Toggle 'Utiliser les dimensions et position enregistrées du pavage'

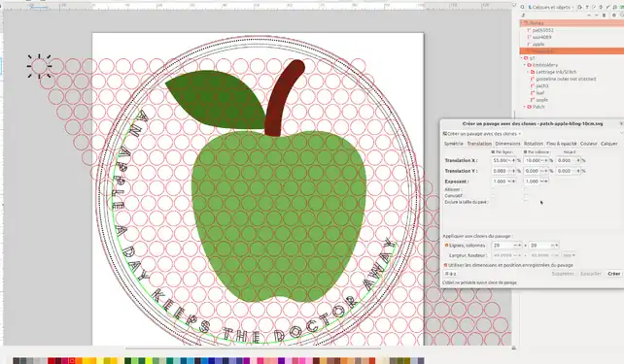[x=445, y=265]
